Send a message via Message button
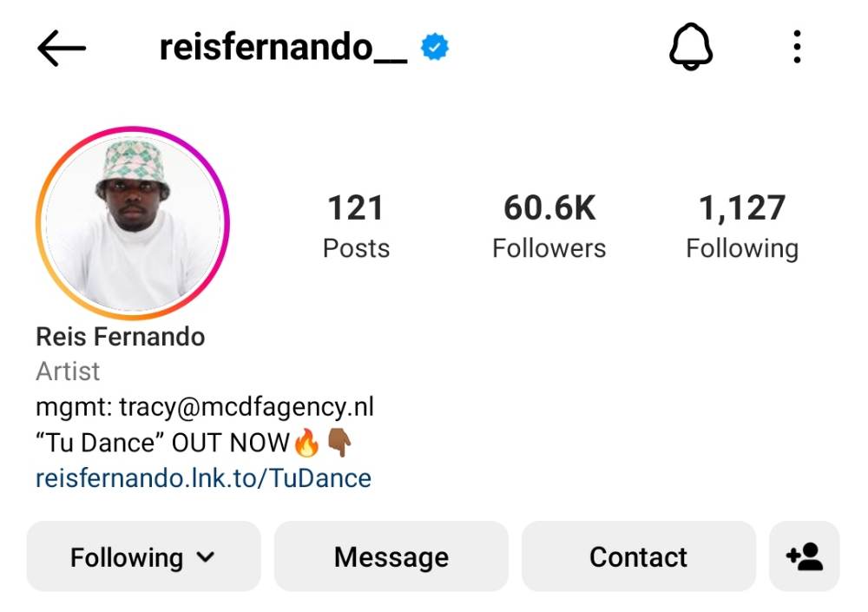Viewport: 868px width, 612px height. pyautogui.click(x=391, y=556)
